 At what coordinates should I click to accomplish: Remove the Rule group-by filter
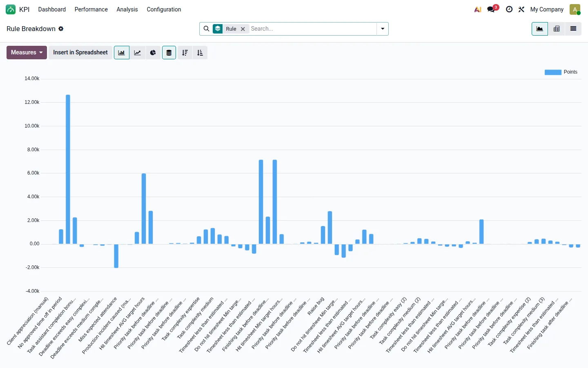[x=243, y=29]
